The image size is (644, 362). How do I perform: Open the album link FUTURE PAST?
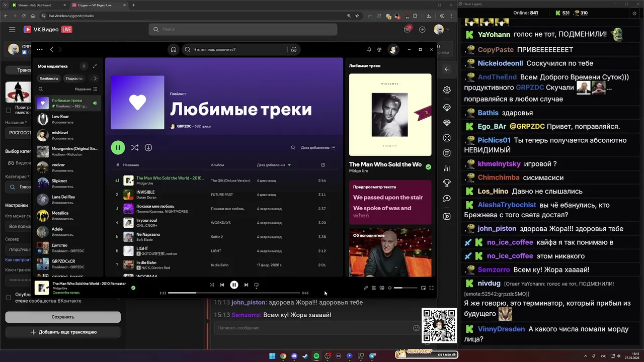tap(222, 195)
